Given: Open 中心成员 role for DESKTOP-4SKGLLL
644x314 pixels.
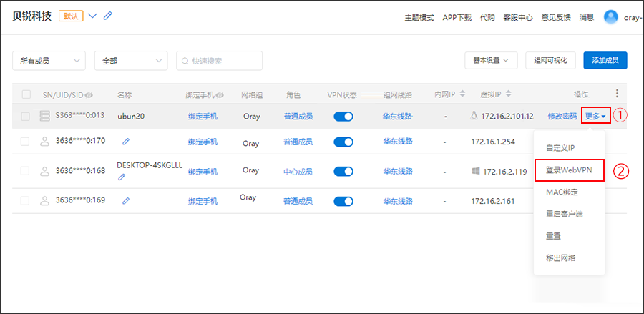Looking at the screenshot, I should 298,172.
